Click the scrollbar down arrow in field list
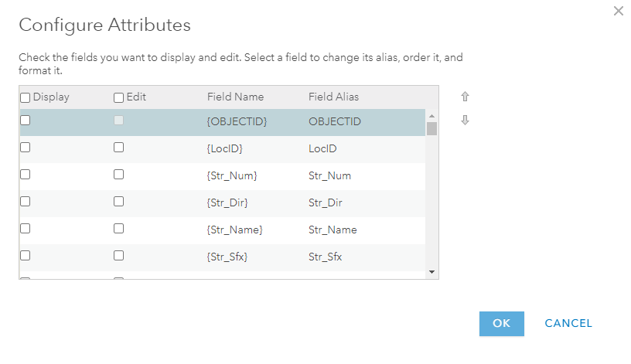Viewport: 631px width, 364px height. click(x=431, y=272)
